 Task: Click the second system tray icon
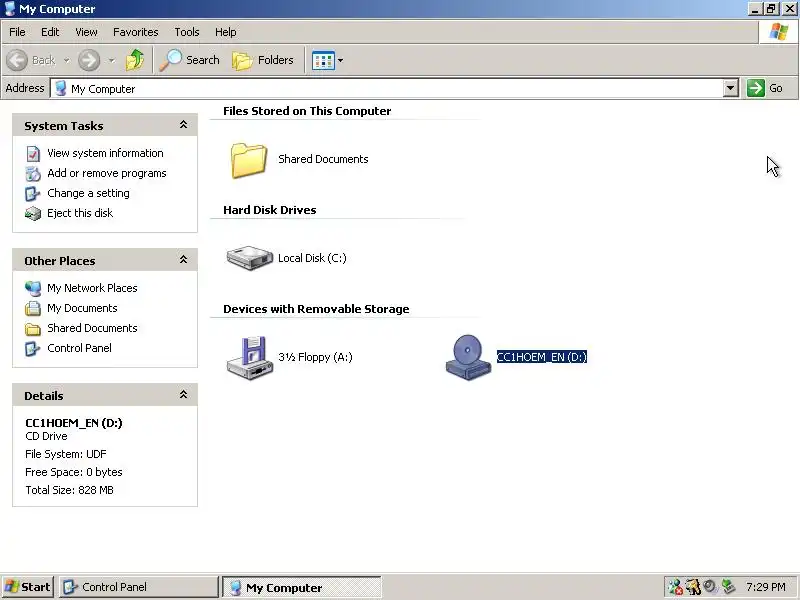[x=693, y=587]
